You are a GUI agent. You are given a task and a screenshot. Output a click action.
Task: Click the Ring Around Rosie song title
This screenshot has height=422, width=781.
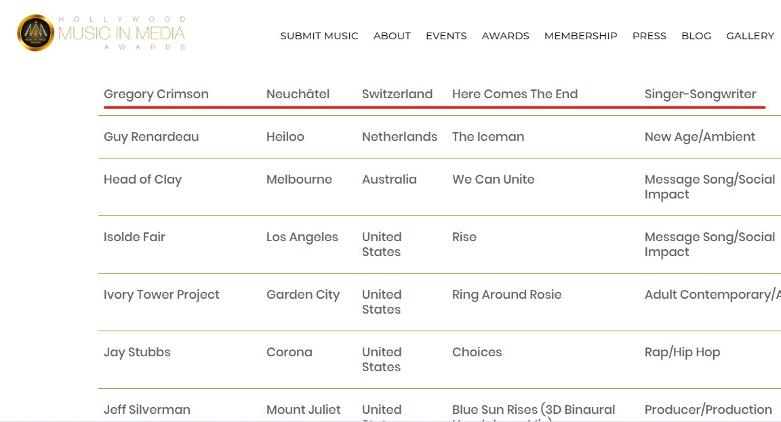point(507,295)
